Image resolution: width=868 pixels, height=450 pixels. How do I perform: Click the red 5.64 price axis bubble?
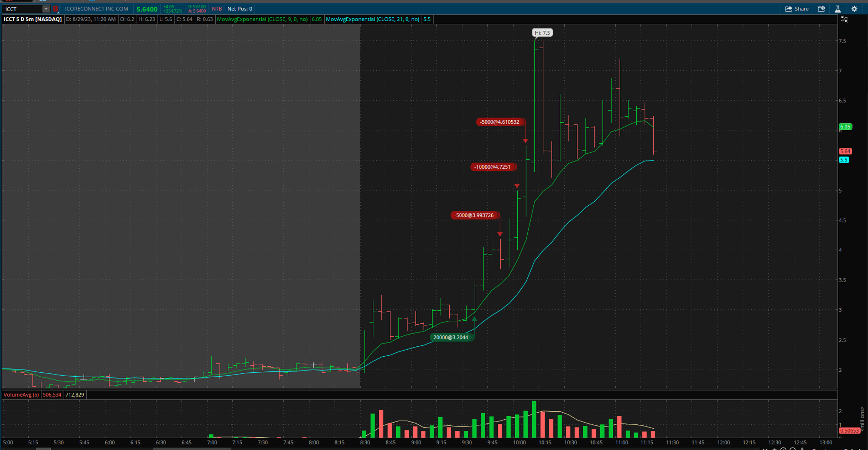845,151
